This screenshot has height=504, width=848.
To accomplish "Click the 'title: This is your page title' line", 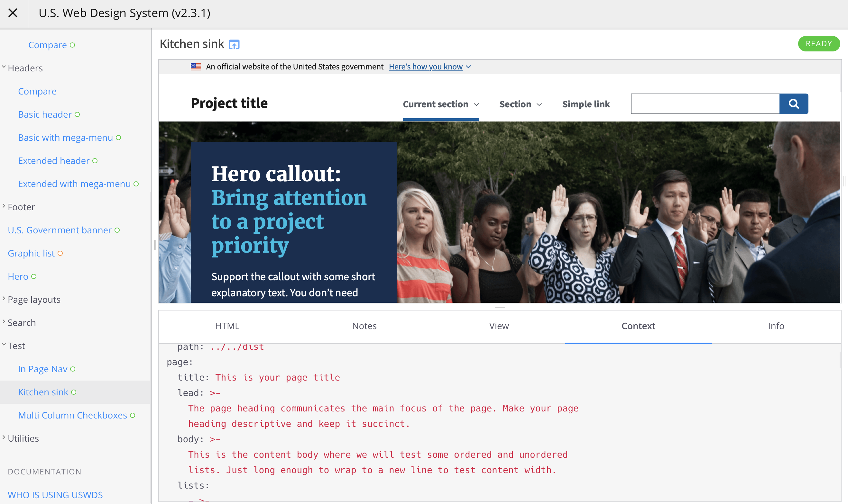I will click(x=259, y=377).
